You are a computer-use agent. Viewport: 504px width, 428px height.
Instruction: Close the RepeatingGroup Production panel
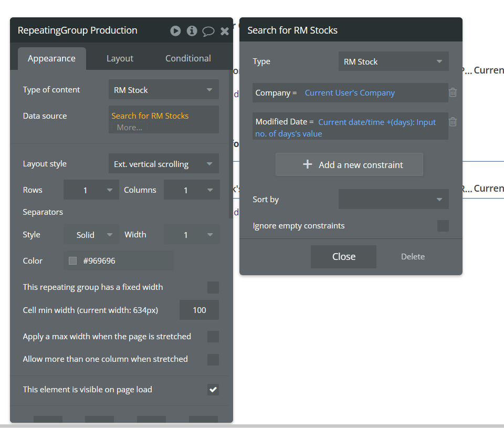pos(225,31)
